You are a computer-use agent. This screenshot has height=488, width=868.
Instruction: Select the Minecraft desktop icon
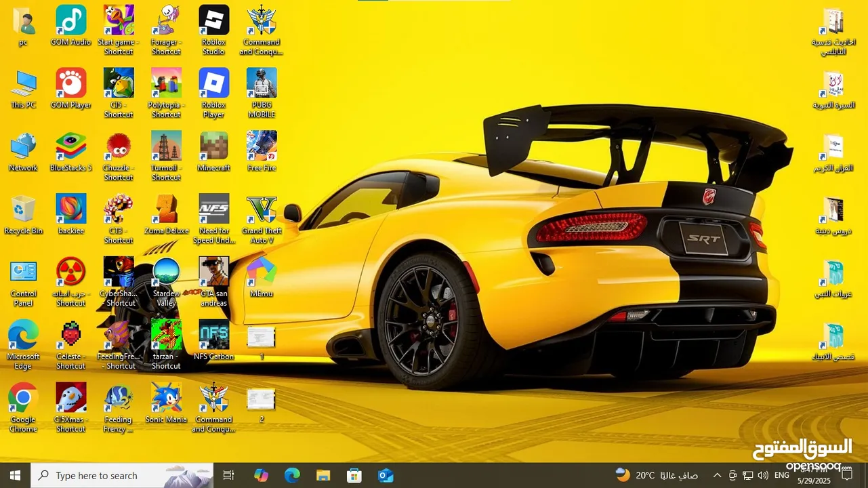213,147
